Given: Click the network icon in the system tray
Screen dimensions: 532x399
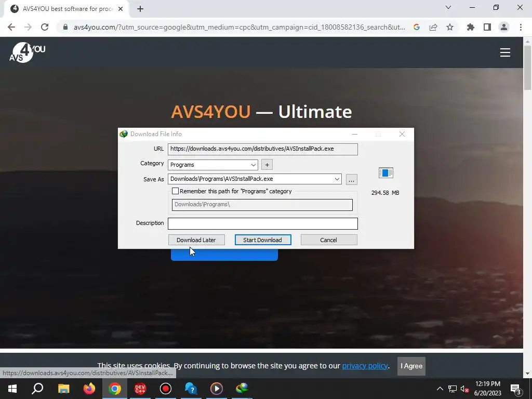Looking at the screenshot, I should click(x=453, y=389).
